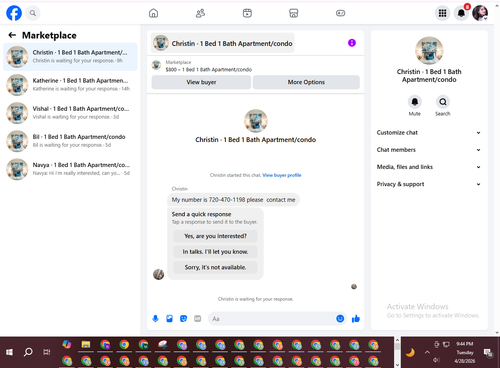Show hidden system tray icons chevron
Image resolution: width=500 pixels, height=368 pixels.
pos(427,352)
